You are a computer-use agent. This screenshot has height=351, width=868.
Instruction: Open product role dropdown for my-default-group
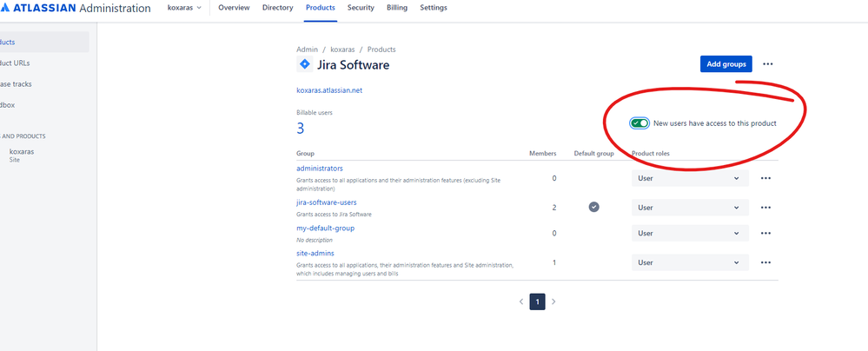click(x=690, y=233)
